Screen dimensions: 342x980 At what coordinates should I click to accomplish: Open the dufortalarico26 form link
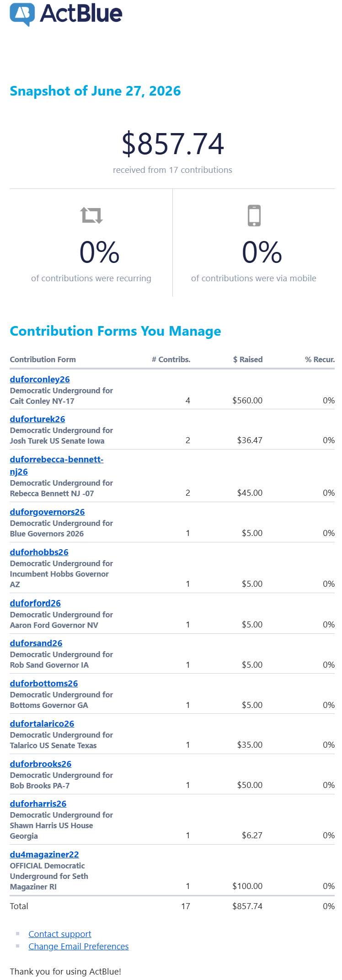pyautogui.click(x=42, y=723)
